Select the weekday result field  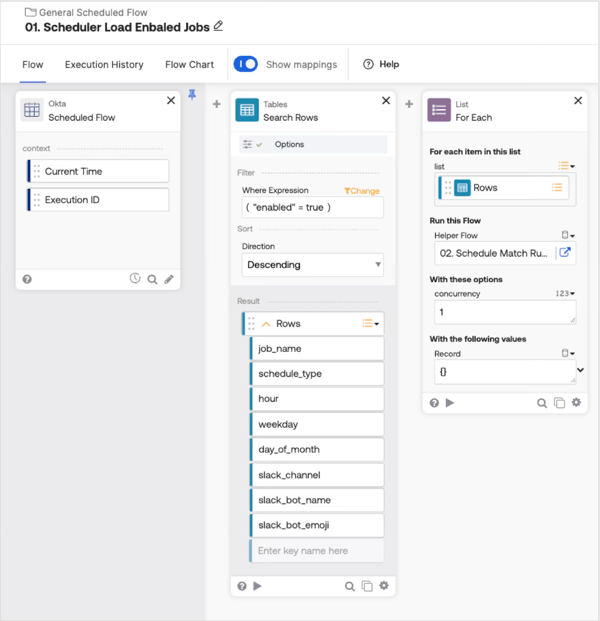317,424
